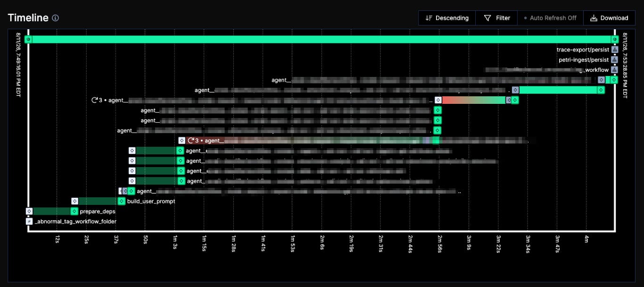Image resolution: width=644 pixels, height=287 pixels.
Task: Click the 25s axis label
Action: point(87,240)
